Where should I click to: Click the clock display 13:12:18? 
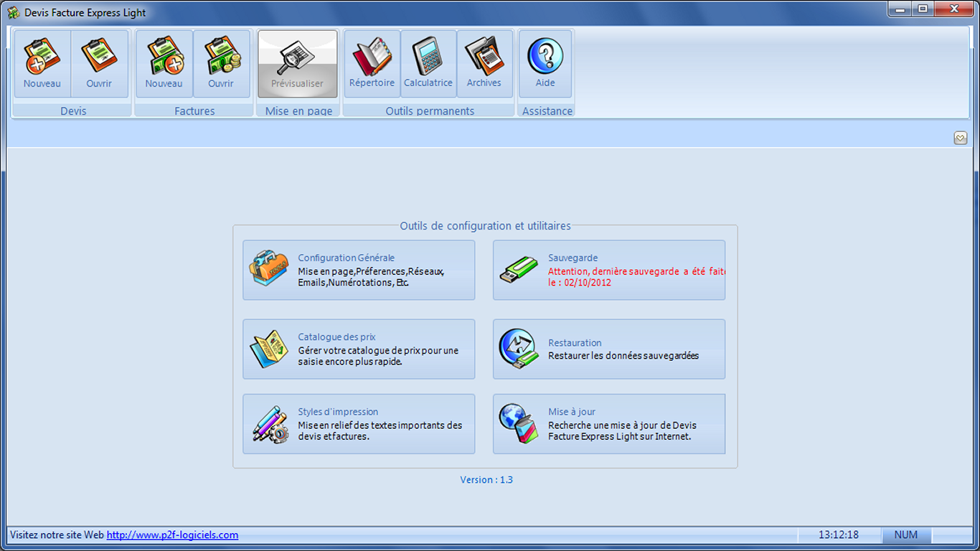coord(839,535)
